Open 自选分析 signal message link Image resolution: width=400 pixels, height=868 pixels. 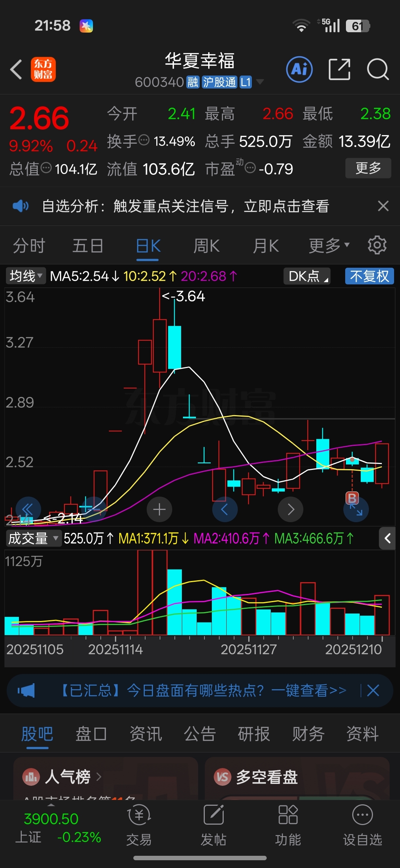click(186, 206)
